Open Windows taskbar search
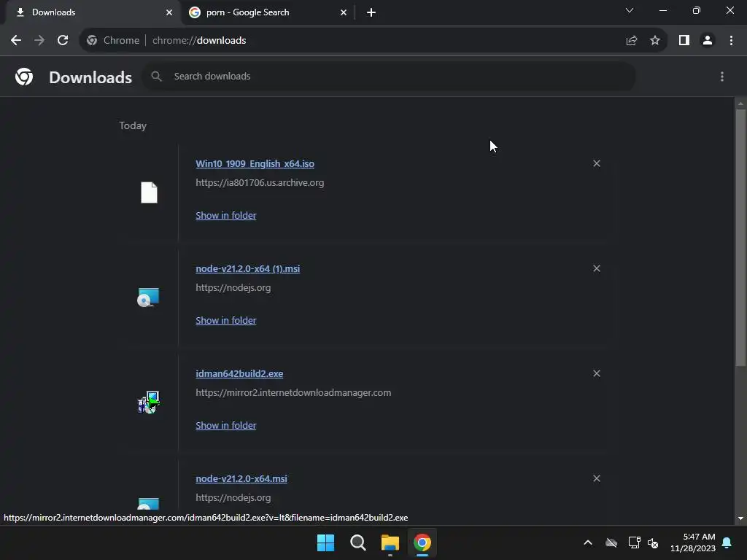 coord(357,542)
